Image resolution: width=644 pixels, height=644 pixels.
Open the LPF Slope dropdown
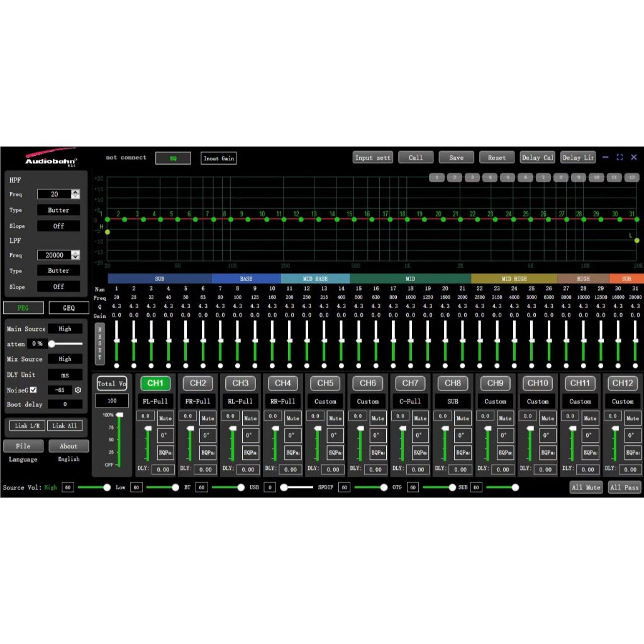[x=58, y=286]
